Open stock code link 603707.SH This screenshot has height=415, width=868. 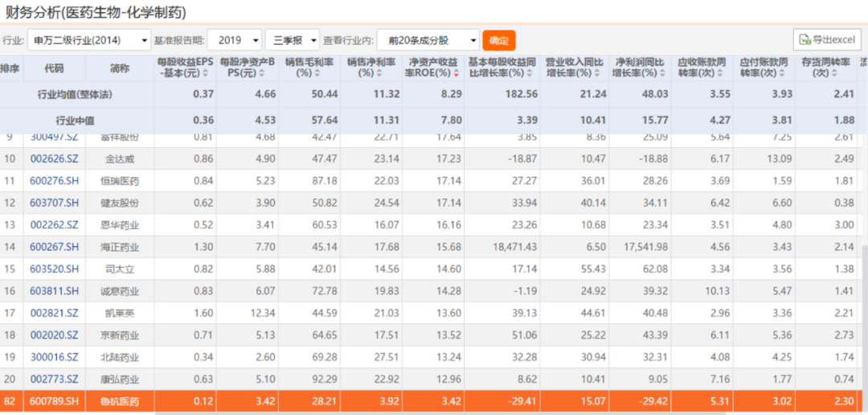(55, 203)
